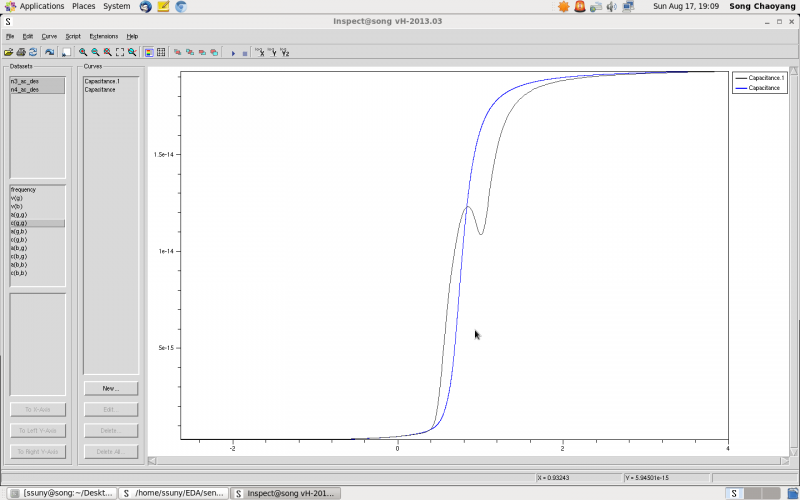
Task: Click the open file folder icon
Action: click(x=8, y=52)
